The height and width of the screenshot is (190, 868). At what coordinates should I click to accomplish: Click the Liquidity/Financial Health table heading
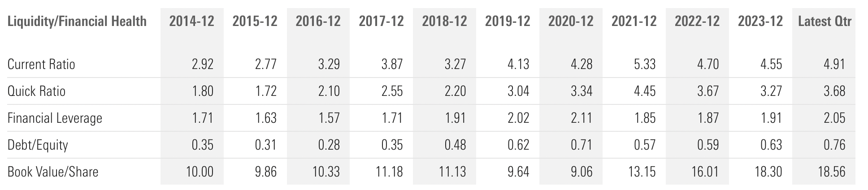tap(77, 21)
